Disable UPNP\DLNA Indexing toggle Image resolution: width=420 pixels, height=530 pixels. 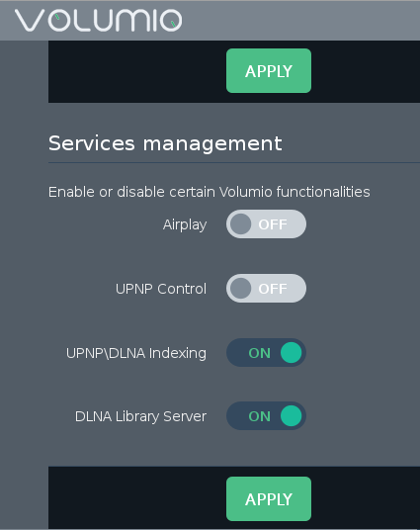pos(266,352)
